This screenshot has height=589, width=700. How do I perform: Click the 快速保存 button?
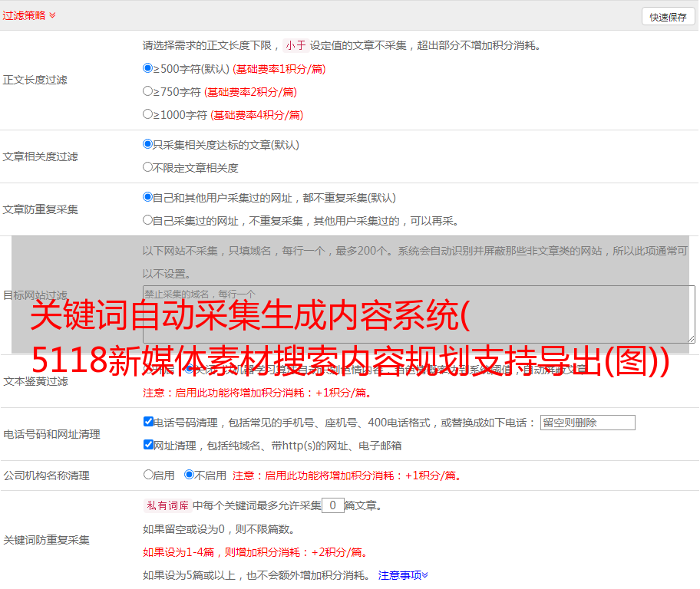(x=668, y=17)
